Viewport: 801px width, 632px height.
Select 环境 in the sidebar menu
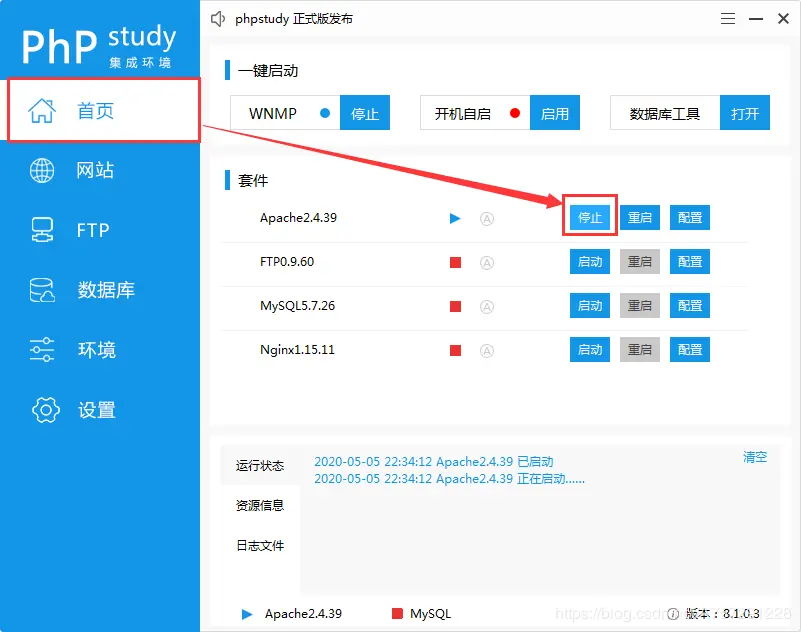(x=97, y=349)
